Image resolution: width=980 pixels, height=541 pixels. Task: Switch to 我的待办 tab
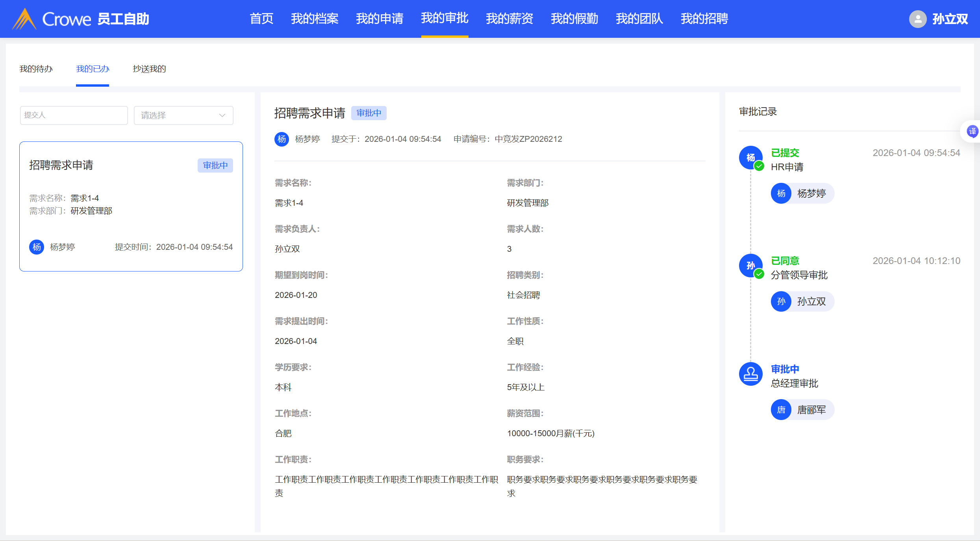click(36, 69)
